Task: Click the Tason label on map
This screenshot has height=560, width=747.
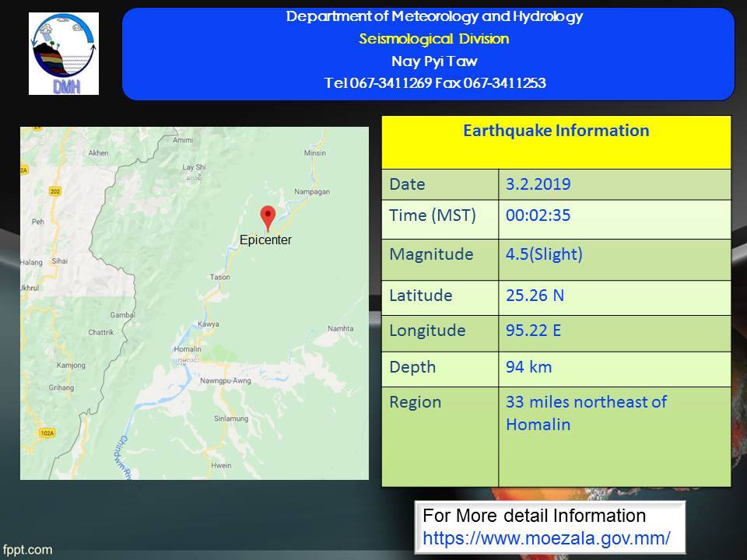Action: [x=220, y=277]
